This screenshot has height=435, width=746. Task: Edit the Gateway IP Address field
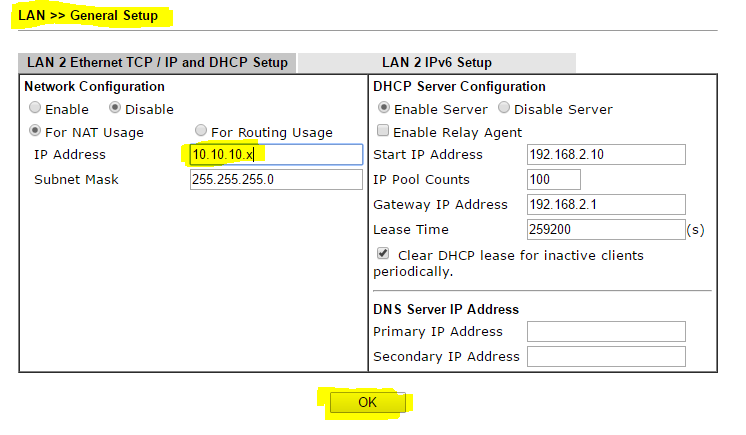[605, 204]
